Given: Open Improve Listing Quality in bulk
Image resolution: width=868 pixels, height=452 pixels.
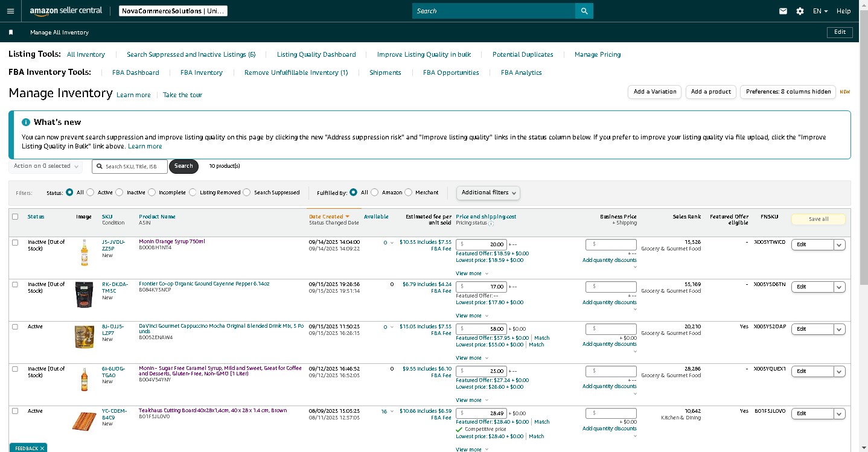Looking at the screenshot, I should [x=424, y=54].
